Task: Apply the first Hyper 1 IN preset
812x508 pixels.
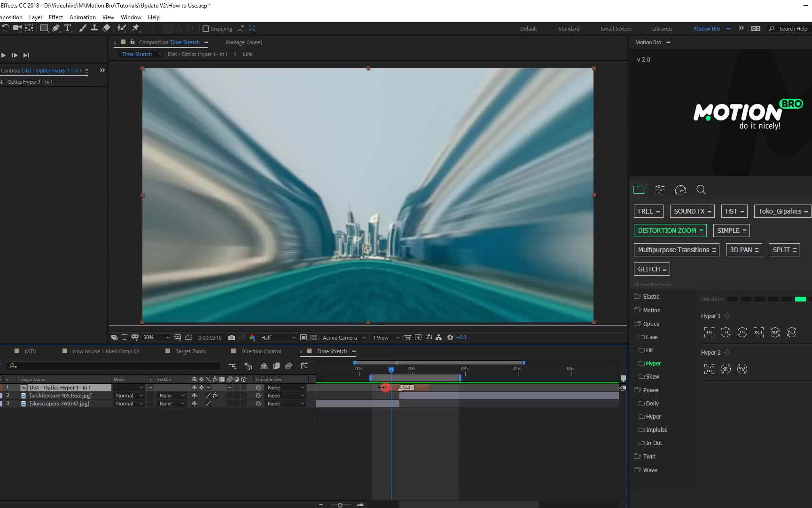Action: (x=709, y=333)
